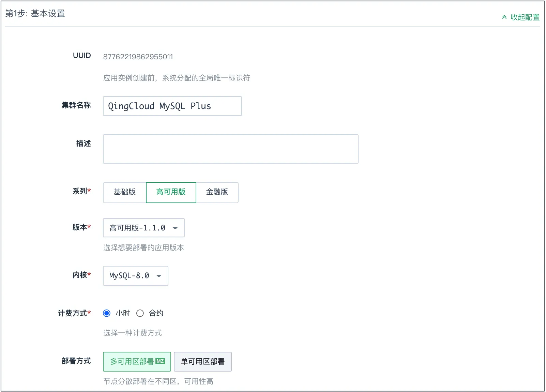Click the double-chevron collapse icon
Viewport: 546px width, 392px height.
tap(504, 17)
